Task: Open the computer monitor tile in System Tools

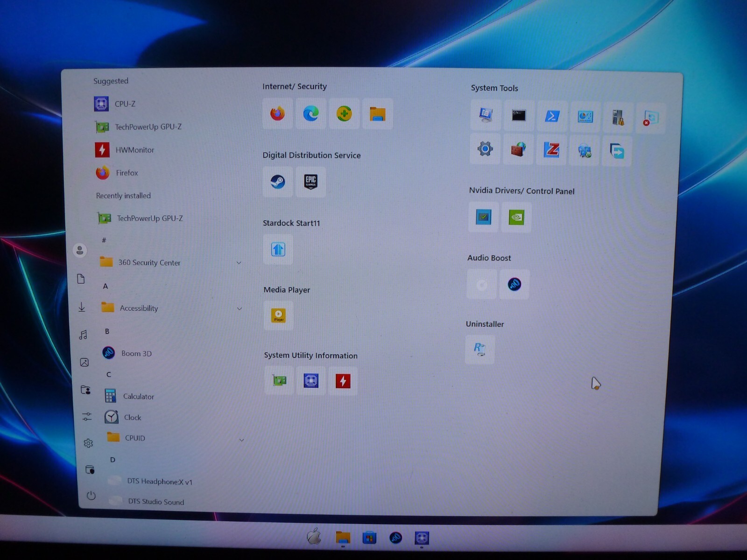Action: coord(486,115)
